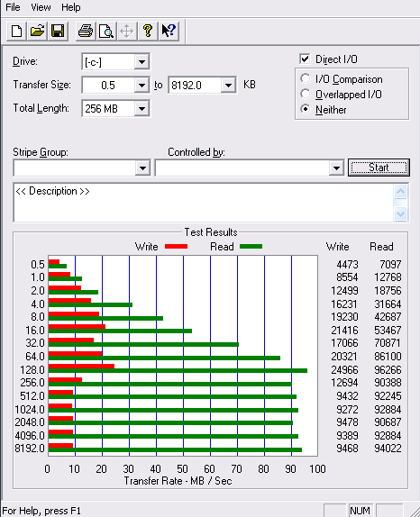The height and width of the screenshot is (517, 420).
Task: Open the File menu
Action: point(13,7)
